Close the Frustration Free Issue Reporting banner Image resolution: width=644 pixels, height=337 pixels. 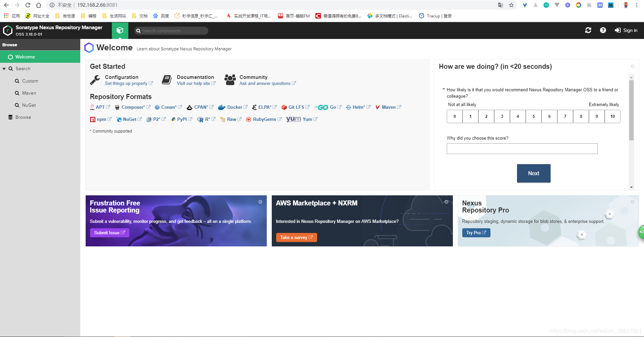[x=260, y=202]
